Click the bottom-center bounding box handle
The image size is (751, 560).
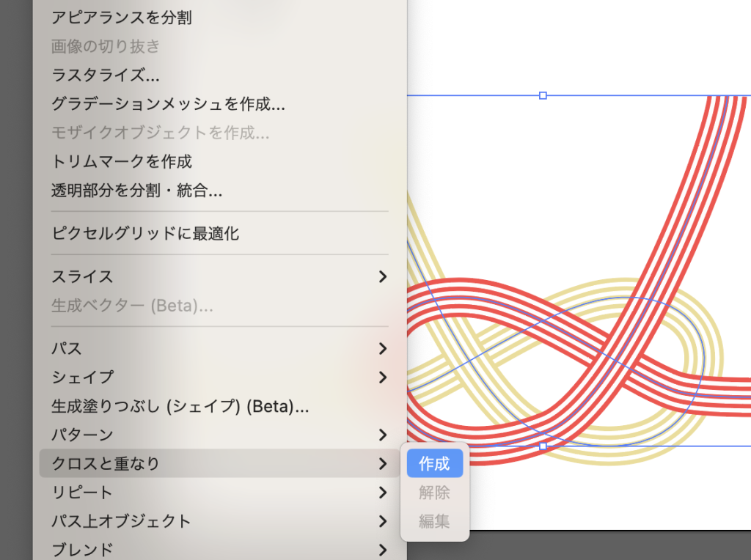tap(543, 446)
